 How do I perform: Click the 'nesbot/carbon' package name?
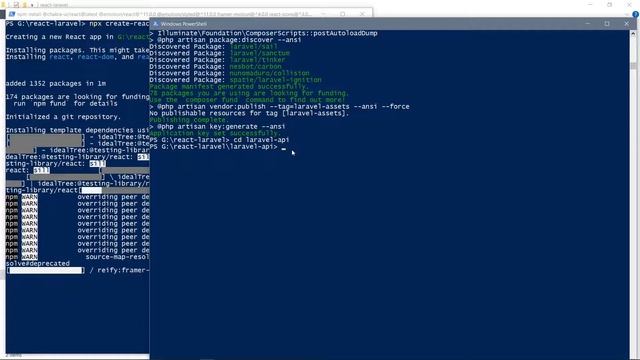256,67
